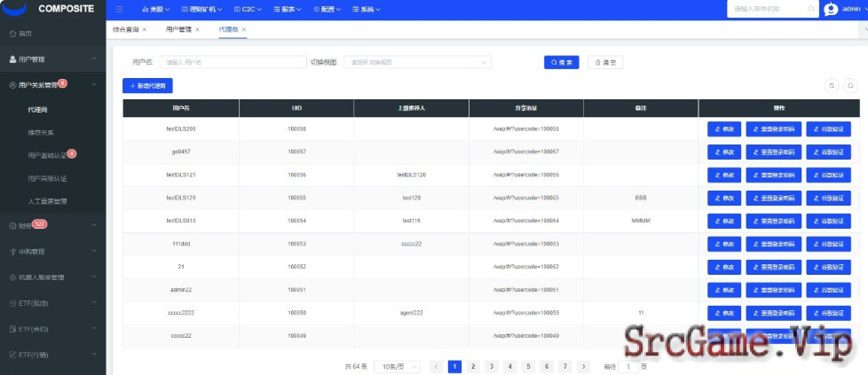This screenshot has width=868, height=375.
Task: Click the COMPOSITE logo icon
Action: click(14, 8)
